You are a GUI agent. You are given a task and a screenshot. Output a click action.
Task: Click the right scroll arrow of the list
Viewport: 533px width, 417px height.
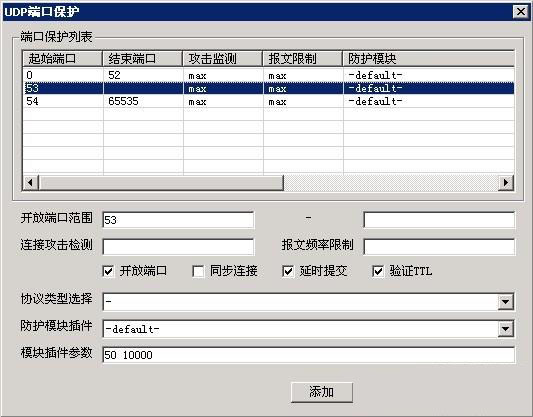tap(506, 183)
